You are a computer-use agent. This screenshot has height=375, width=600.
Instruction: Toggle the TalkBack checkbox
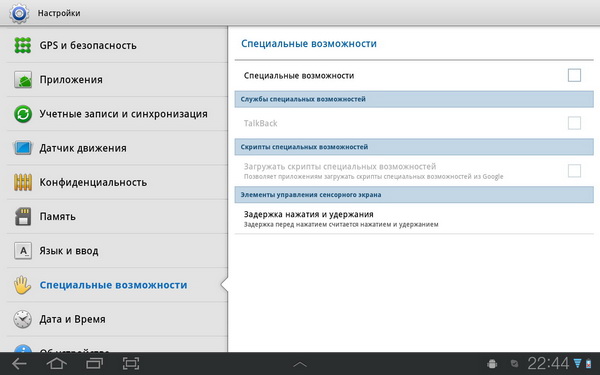click(x=574, y=123)
